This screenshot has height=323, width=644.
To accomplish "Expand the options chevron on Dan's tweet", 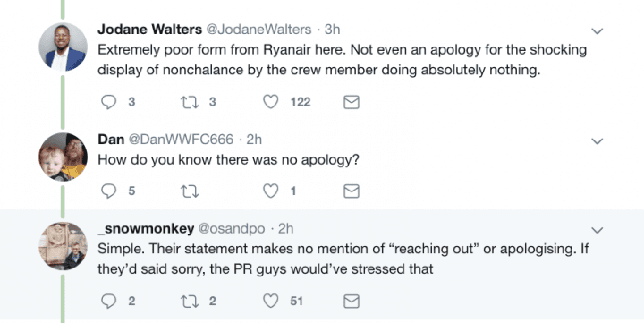I will (597, 141).
